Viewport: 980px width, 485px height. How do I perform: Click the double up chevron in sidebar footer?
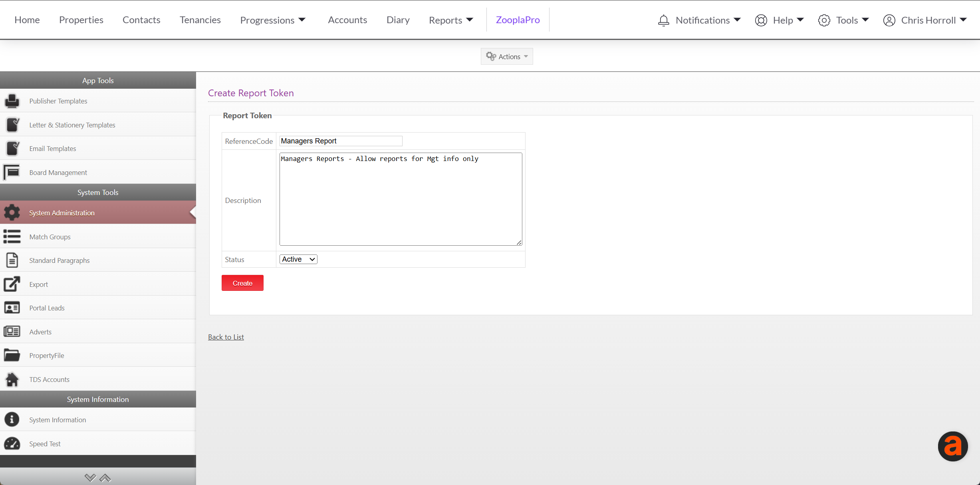click(x=105, y=478)
